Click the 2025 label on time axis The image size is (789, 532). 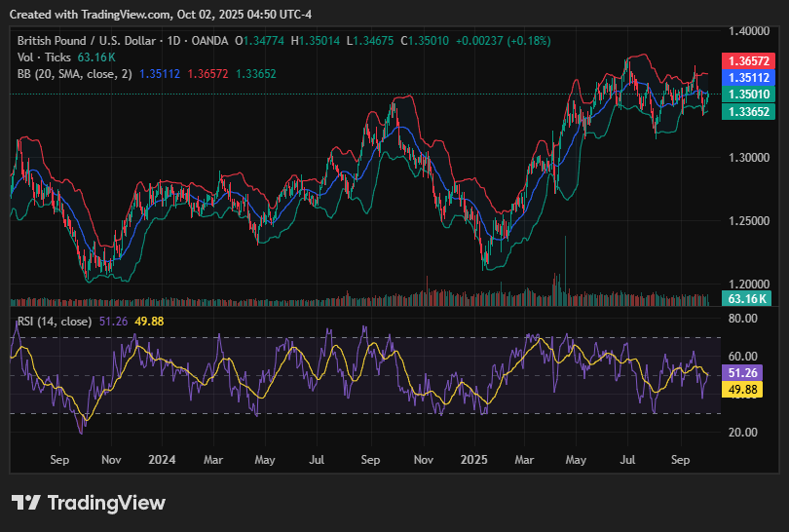pyautogui.click(x=474, y=457)
